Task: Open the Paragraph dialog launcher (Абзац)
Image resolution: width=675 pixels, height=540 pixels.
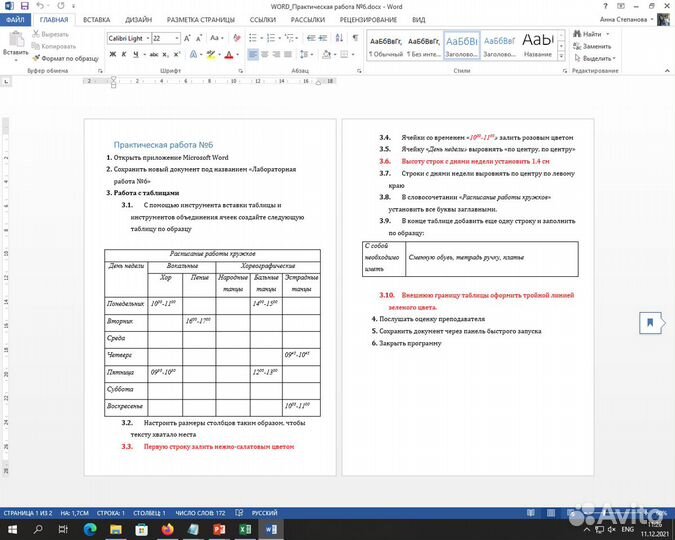Action: point(359,71)
